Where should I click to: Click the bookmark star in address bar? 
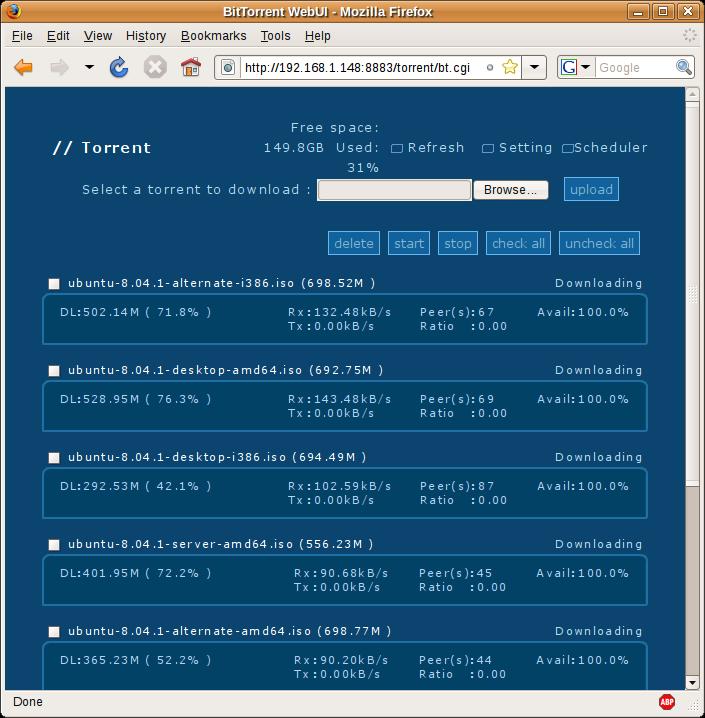510,67
